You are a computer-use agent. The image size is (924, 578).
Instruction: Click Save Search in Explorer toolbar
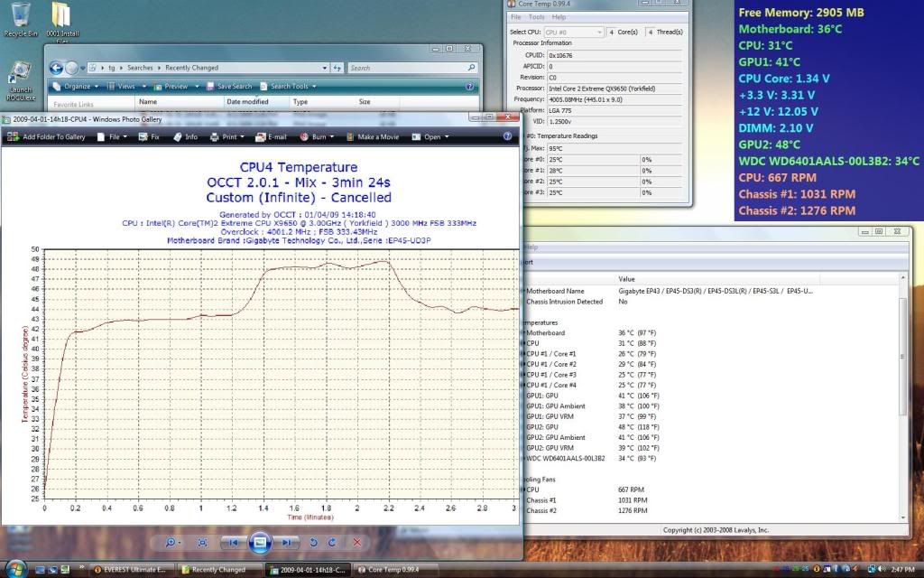(228, 86)
